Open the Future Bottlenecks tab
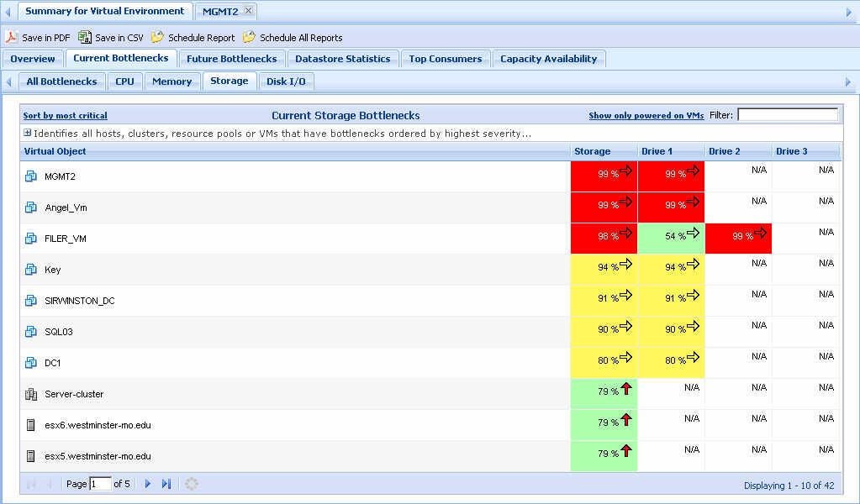The width and height of the screenshot is (860, 504). [x=231, y=59]
